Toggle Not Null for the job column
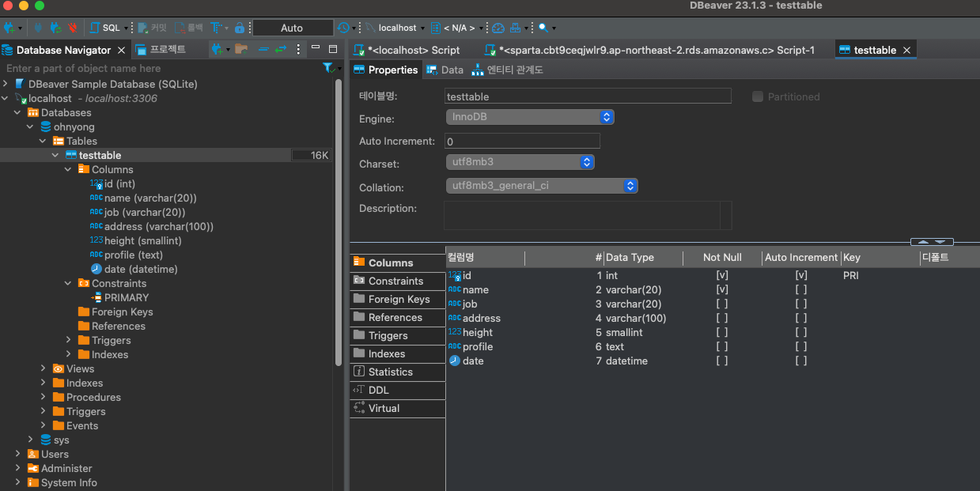Viewport: 980px width, 491px height. [x=721, y=304]
